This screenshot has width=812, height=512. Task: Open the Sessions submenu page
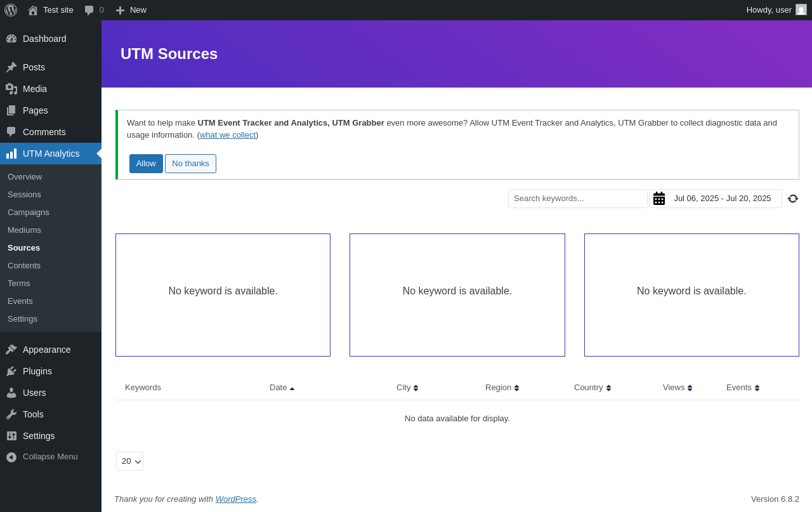(24, 195)
